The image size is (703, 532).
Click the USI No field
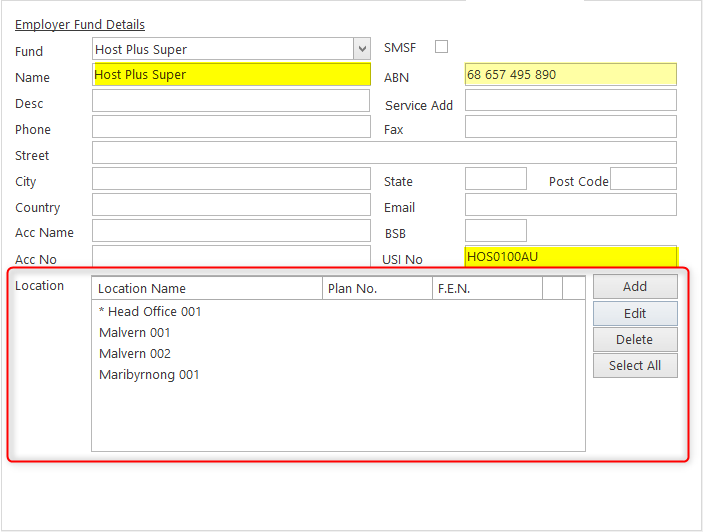point(570,257)
